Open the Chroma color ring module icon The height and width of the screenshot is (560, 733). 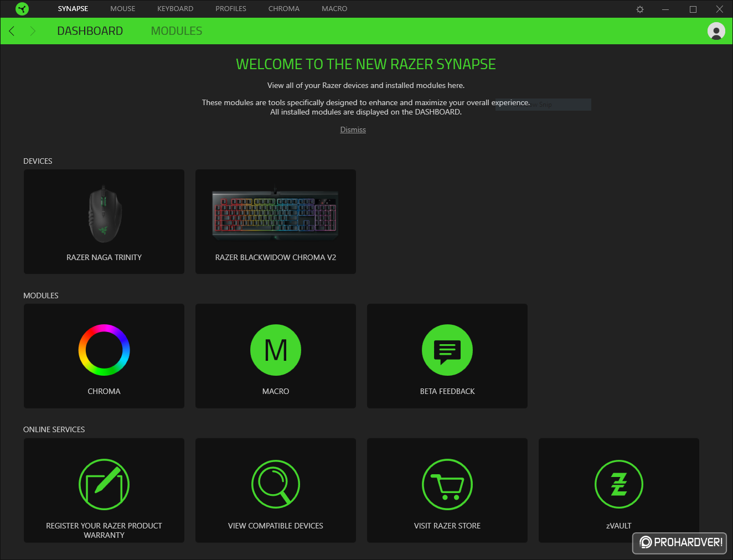tap(104, 350)
